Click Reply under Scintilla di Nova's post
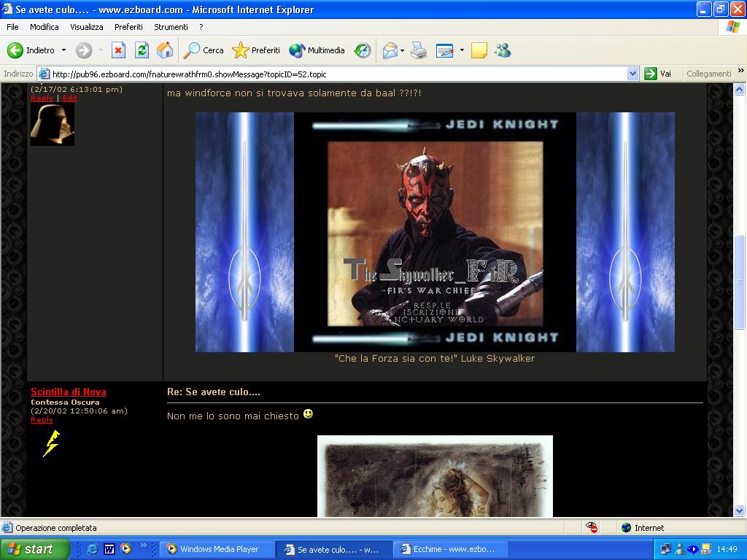747x560 pixels. [42, 419]
